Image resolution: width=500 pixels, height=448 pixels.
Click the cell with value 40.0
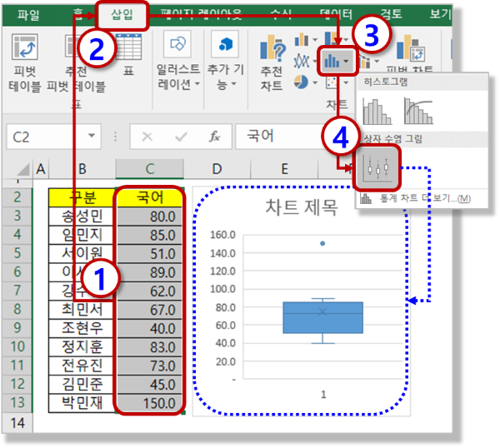point(149,328)
